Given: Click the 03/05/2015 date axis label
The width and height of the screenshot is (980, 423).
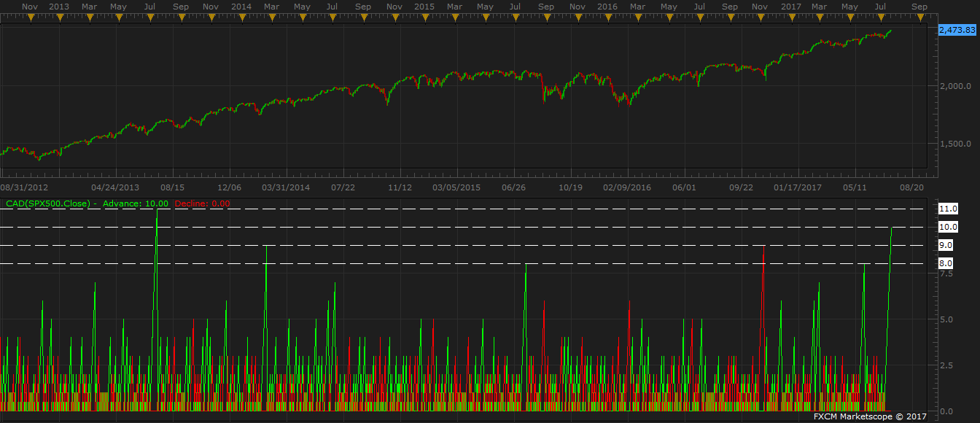Looking at the screenshot, I should [x=456, y=187].
